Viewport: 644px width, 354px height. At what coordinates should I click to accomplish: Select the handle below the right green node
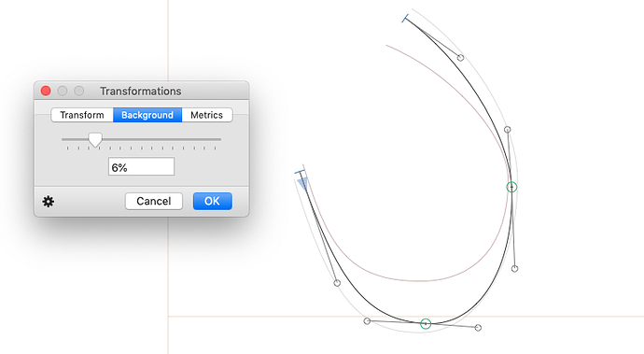(x=514, y=269)
